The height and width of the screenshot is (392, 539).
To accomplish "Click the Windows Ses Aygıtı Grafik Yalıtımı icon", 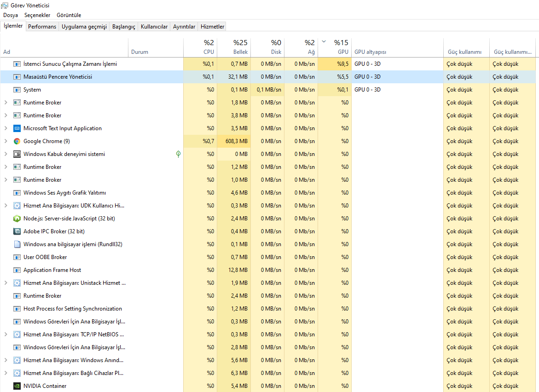I will [17, 193].
